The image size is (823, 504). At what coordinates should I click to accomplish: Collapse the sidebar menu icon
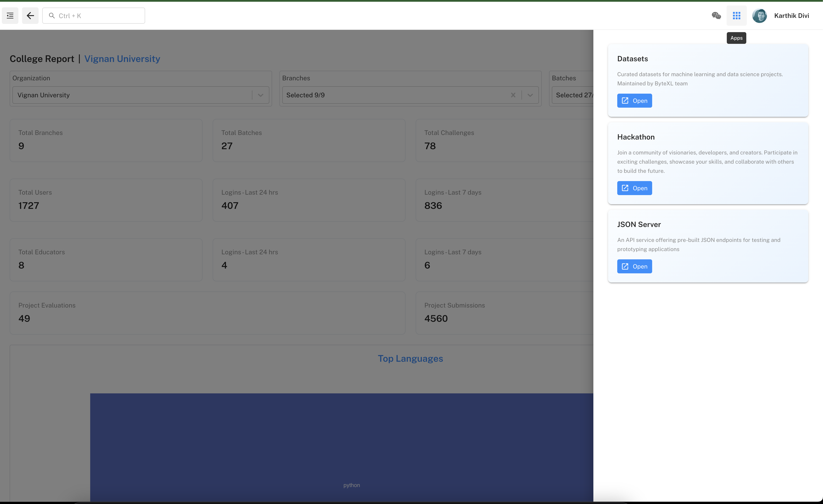(10, 16)
